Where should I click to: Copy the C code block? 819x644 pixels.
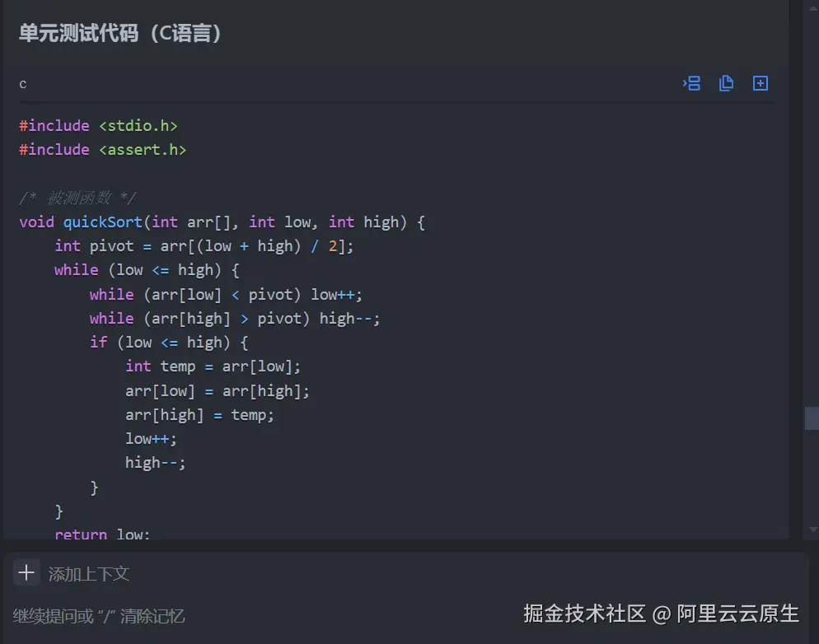click(x=726, y=83)
